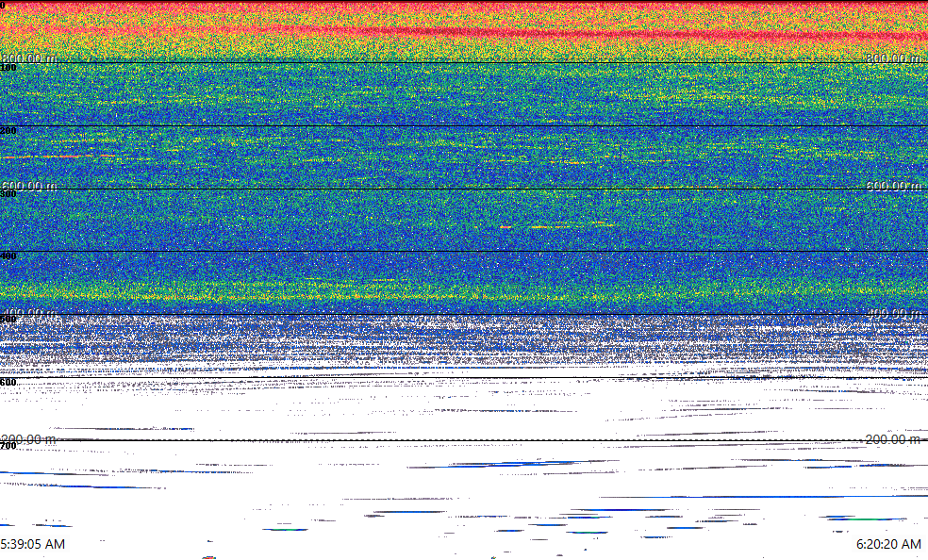Click the 200.00 m label on right side
The image size is (928, 560).
click(x=894, y=439)
